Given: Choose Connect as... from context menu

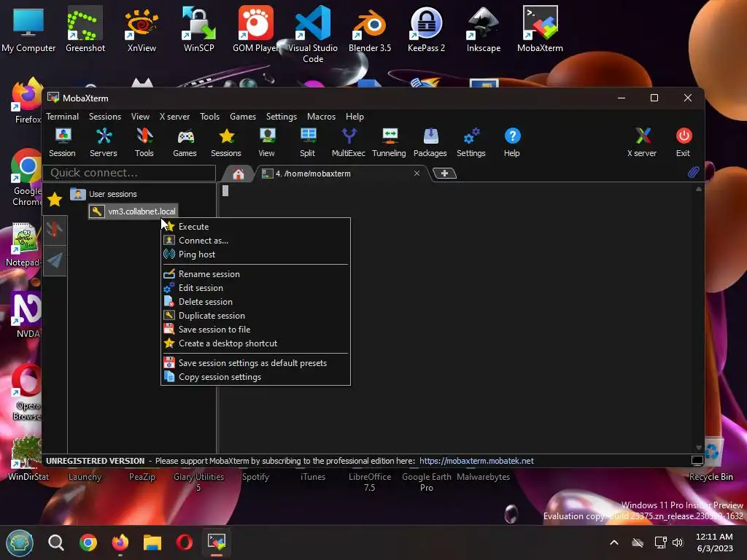Looking at the screenshot, I should [x=255, y=241].
